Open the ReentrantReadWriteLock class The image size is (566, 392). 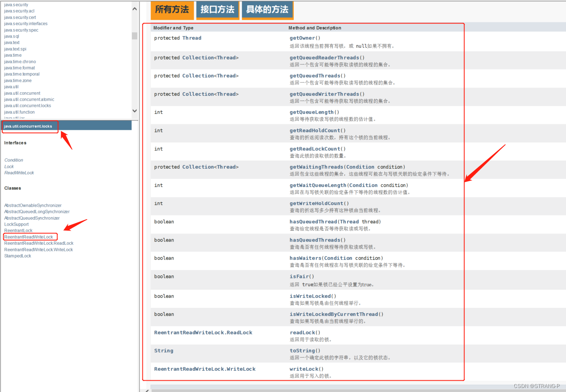pos(29,237)
